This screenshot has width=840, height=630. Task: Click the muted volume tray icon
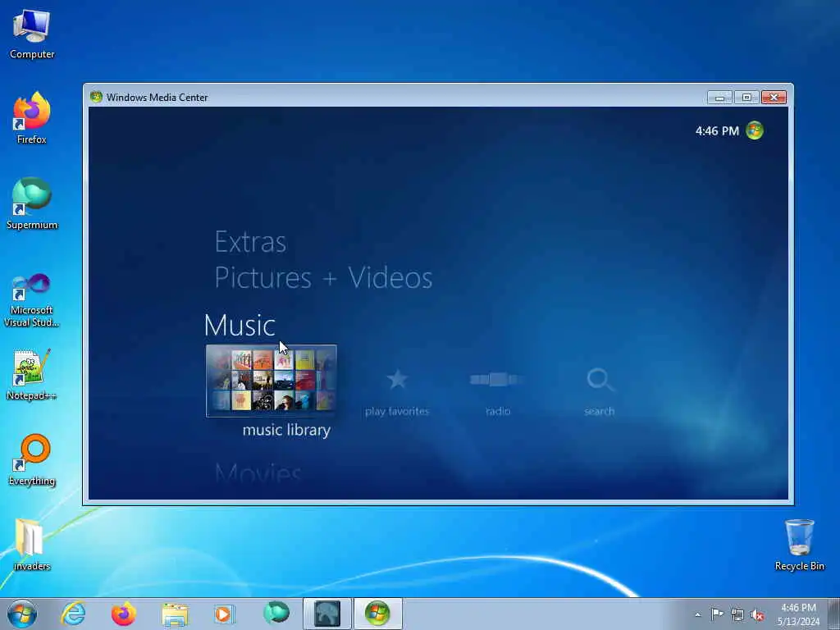[757, 615]
